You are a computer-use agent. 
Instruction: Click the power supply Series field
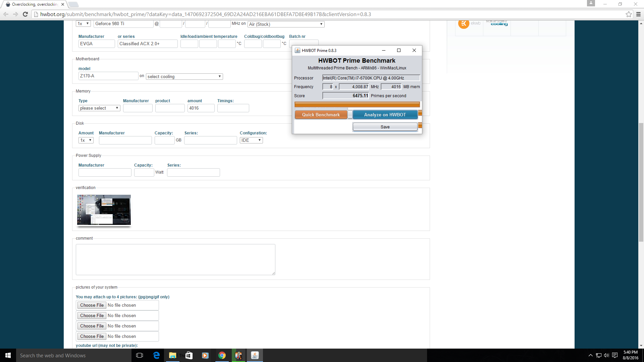coord(194,172)
